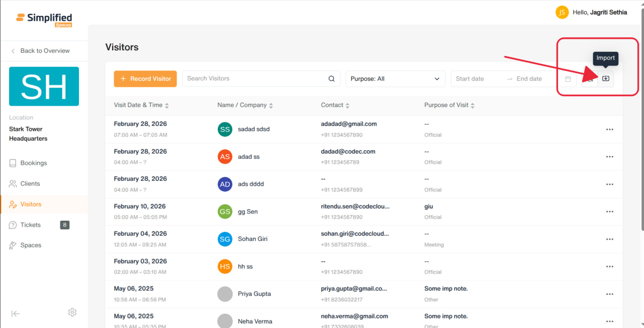Open the date range calendar icon
The height and width of the screenshot is (328, 644).
[568, 79]
